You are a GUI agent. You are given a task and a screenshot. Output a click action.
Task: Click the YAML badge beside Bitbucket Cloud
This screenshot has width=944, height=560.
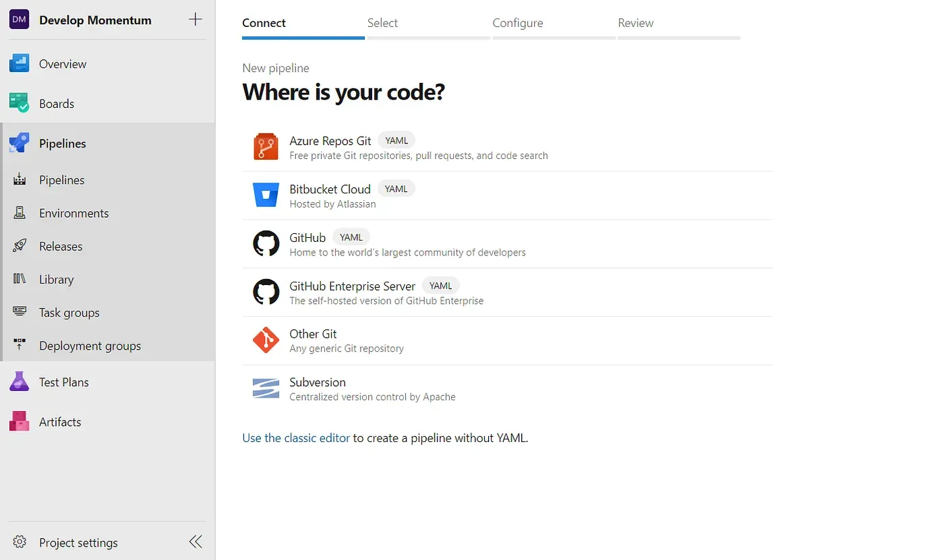coord(396,189)
